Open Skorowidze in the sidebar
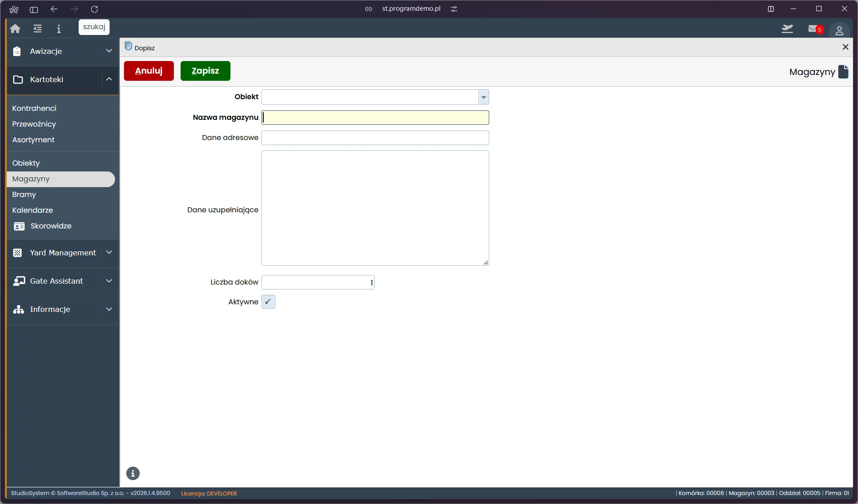 (51, 226)
